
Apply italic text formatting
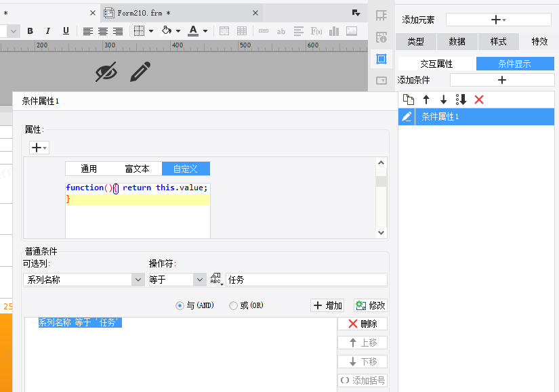(x=47, y=31)
